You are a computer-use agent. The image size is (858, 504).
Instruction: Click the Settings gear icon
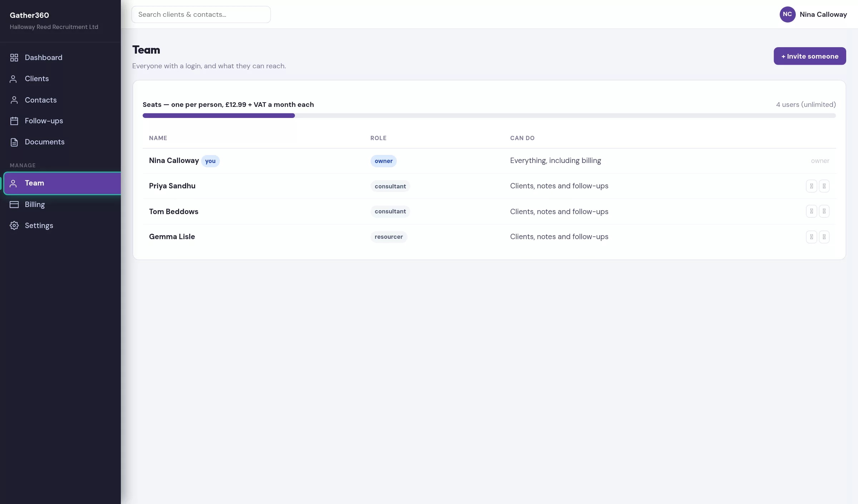click(x=14, y=226)
